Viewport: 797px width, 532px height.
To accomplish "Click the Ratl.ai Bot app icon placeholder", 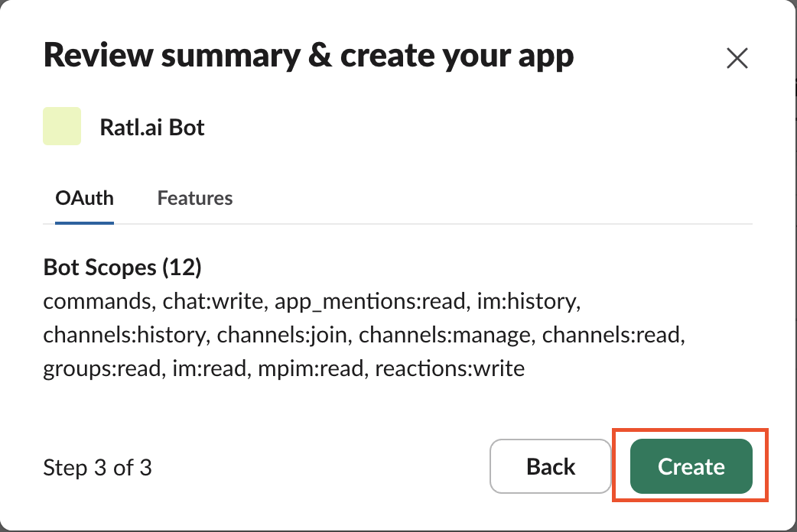I will 62,127.
